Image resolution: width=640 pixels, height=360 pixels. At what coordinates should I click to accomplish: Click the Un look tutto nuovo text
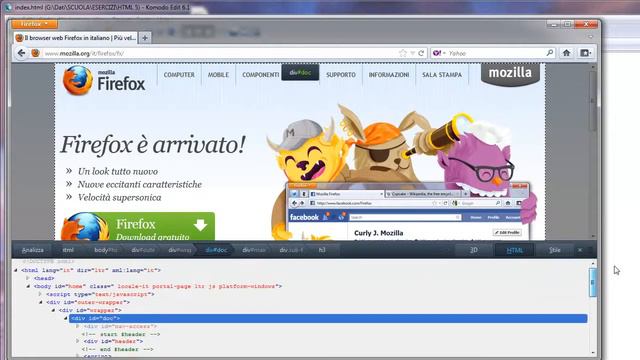118,171
